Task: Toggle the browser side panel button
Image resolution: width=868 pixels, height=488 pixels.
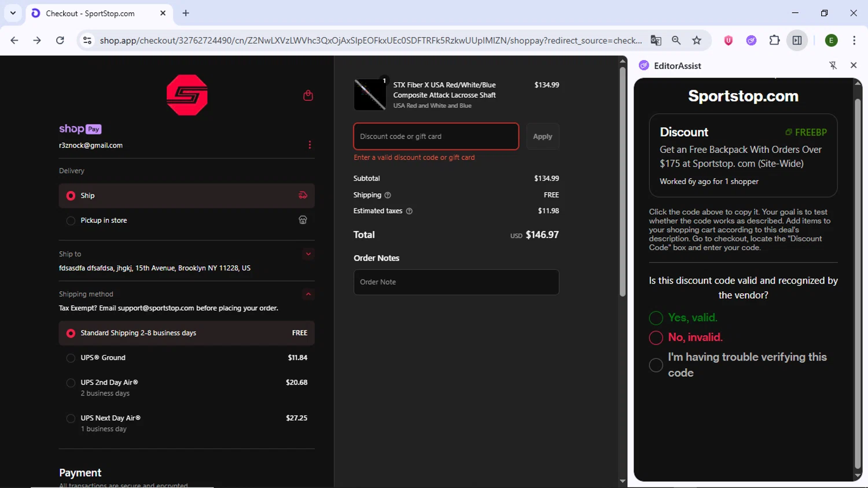Action: [797, 40]
